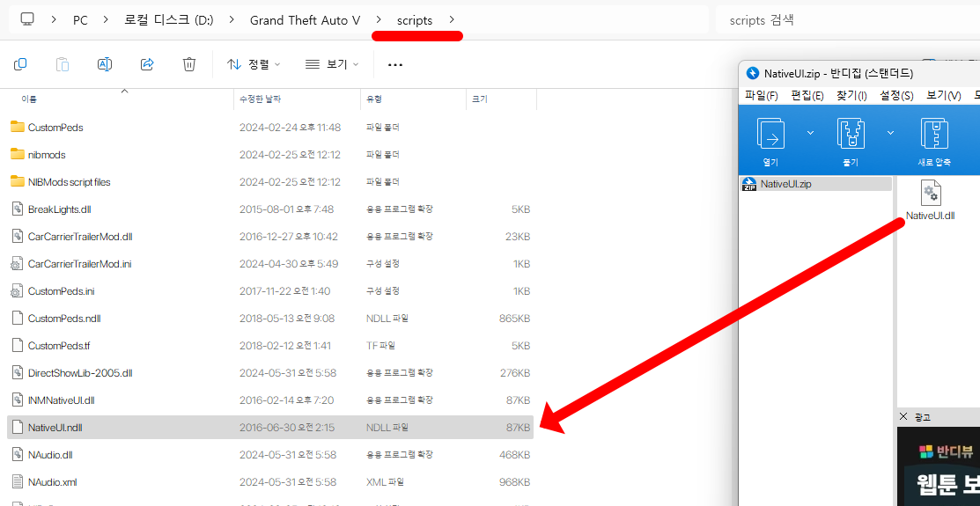
Task: Open the CustomPeds folder
Action: click(55, 128)
